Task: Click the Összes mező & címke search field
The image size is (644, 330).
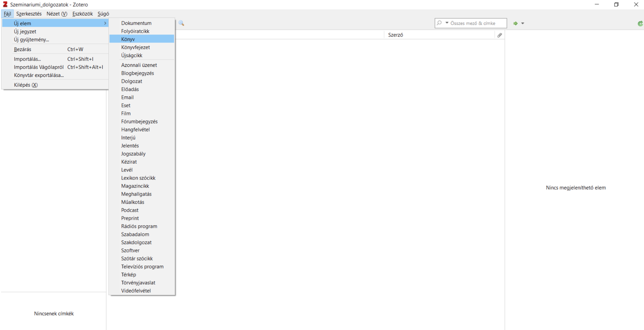Action: (471, 23)
